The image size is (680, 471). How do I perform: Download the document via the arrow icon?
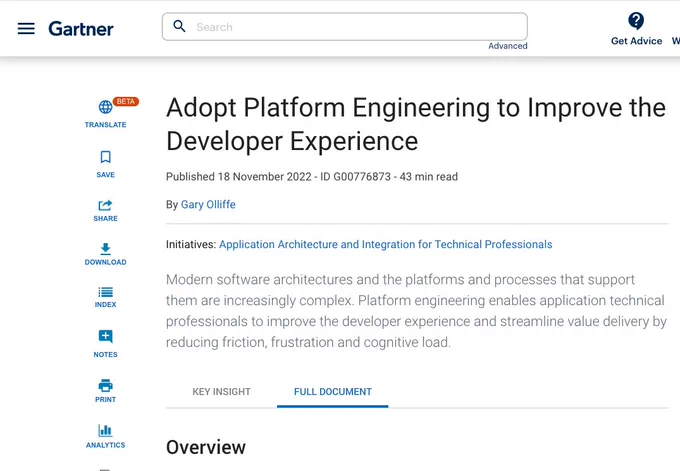tap(105, 249)
